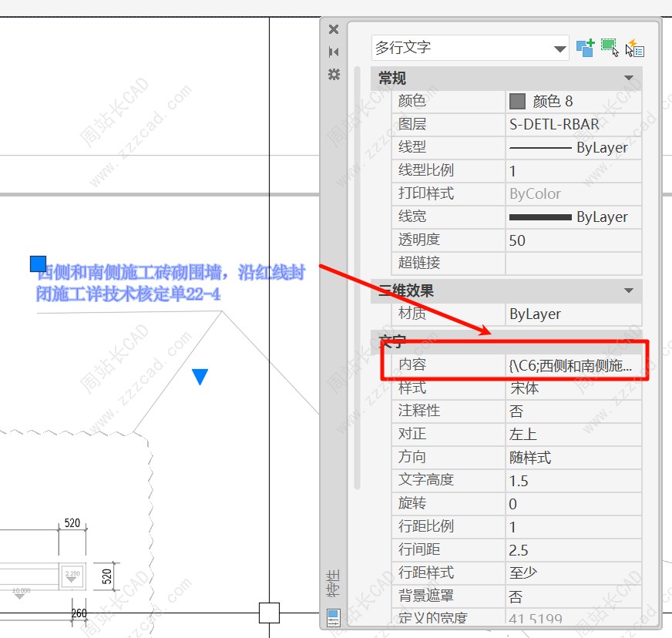Collapse the 三维效果 section
This screenshot has height=638, width=672.
[x=629, y=290]
